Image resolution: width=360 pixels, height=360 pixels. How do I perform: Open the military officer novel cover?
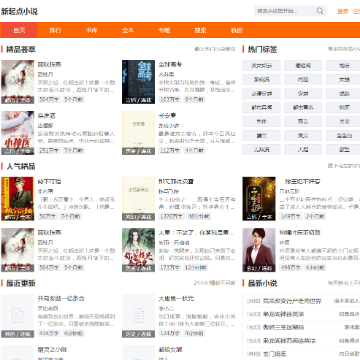pos(17,199)
